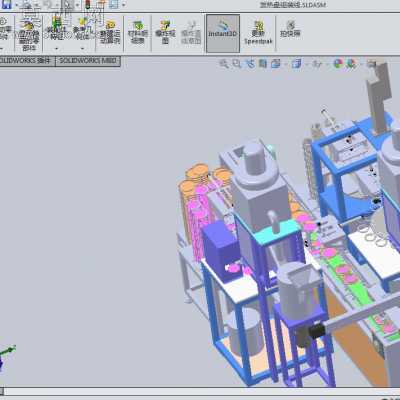Click the coordinate triad in the viewport corner

click(x=6, y=357)
